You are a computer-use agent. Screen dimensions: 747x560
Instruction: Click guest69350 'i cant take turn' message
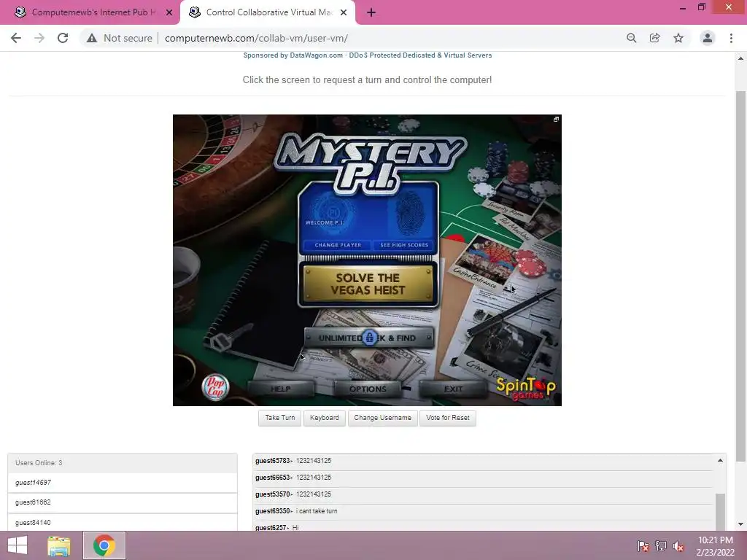click(x=483, y=511)
